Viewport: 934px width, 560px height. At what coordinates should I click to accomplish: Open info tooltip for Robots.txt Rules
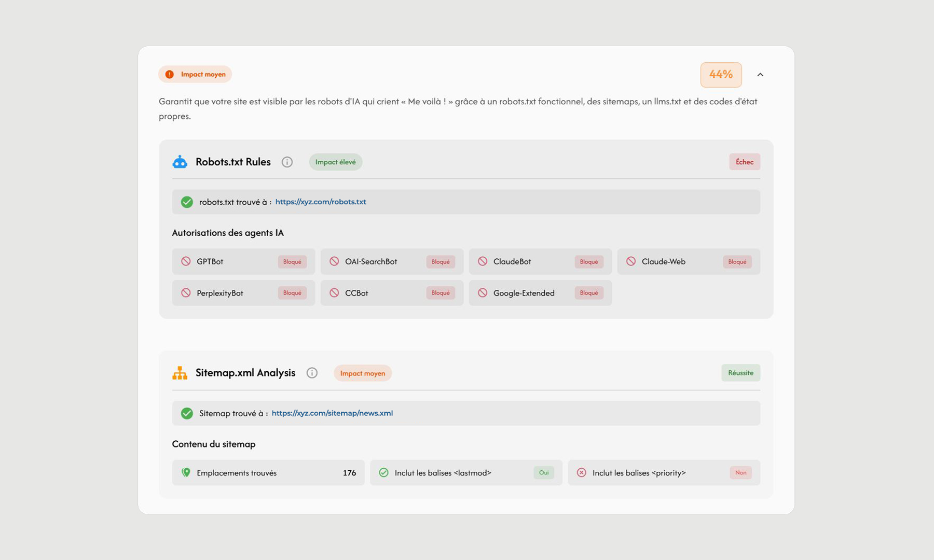tap(287, 162)
